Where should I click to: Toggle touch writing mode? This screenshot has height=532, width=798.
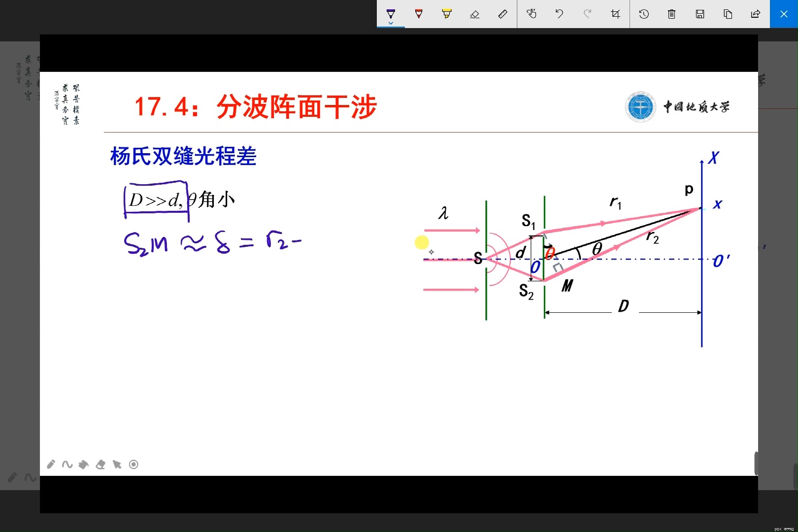pyautogui.click(x=532, y=14)
